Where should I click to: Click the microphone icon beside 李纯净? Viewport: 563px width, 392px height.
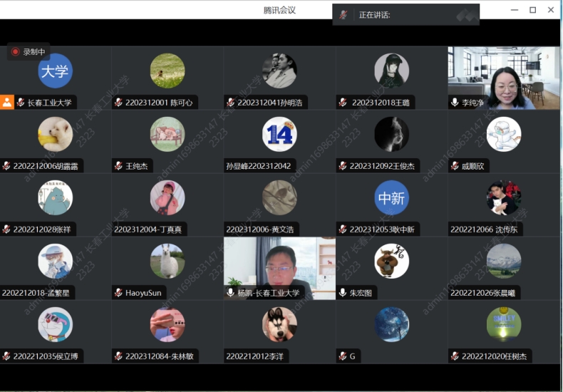point(455,103)
